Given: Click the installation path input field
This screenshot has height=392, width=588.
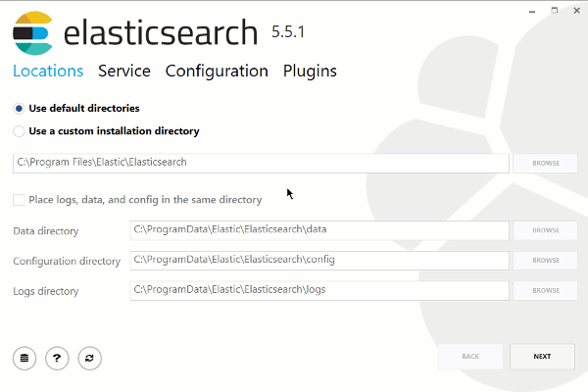Looking at the screenshot, I should point(261,164).
